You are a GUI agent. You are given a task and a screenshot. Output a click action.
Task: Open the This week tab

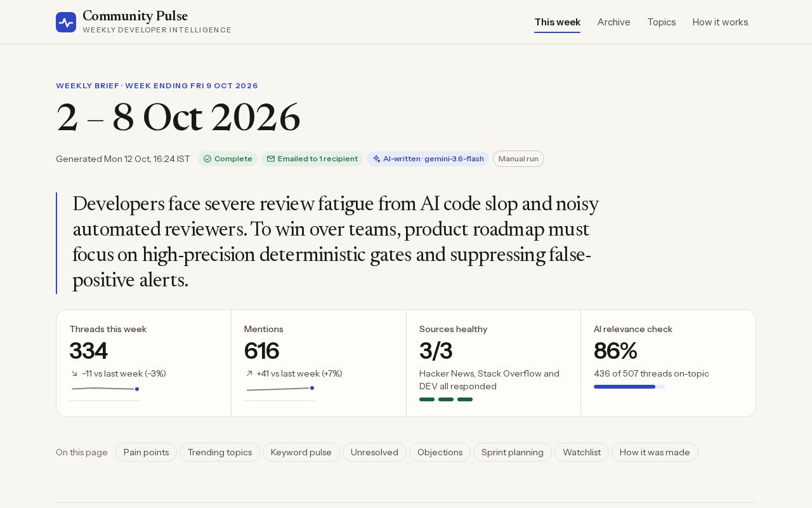click(557, 22)
